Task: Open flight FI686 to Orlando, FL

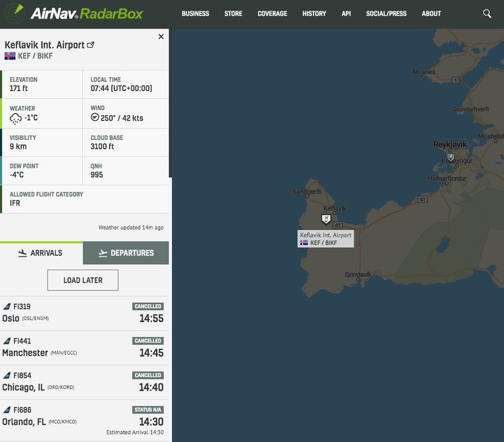Action: coord(84,421)
